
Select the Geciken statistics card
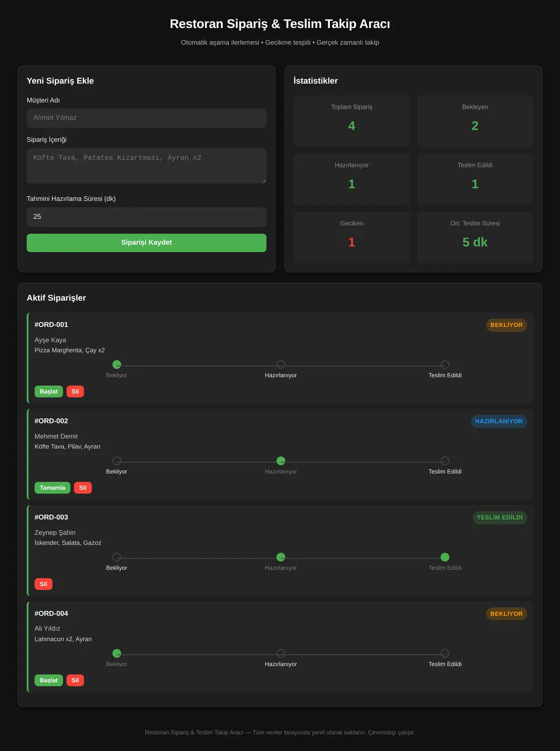click(x=352, y=238)
